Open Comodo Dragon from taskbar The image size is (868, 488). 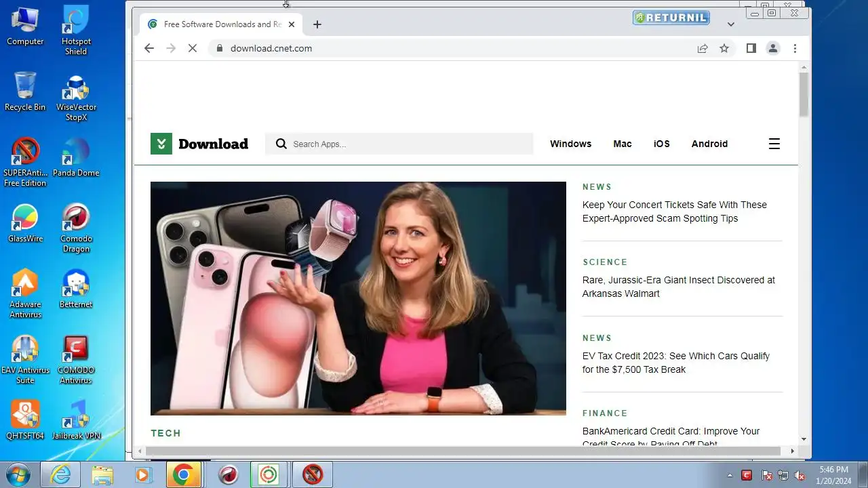click(229, 474)
